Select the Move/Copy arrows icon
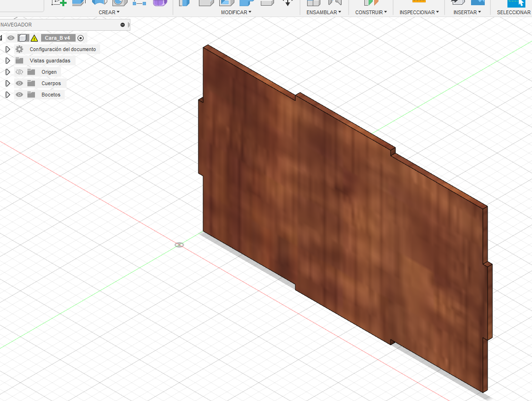 click(x=287, y=3)
